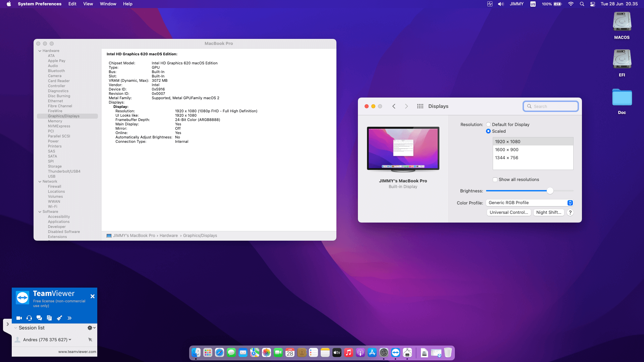The image size is (644, 362).
Task: Open Night Shift settings
Action: click(549, 213)
